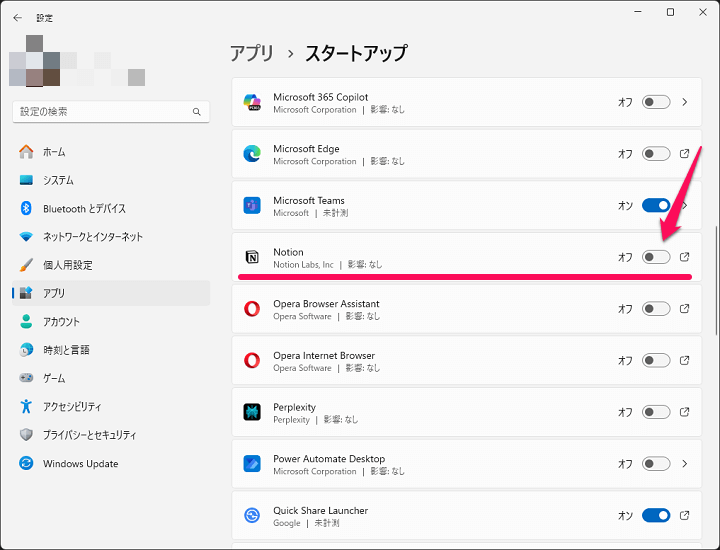The image size is (720, 550).
Task: Click the Quick Share Launcher icon
Action: [252, 515]
